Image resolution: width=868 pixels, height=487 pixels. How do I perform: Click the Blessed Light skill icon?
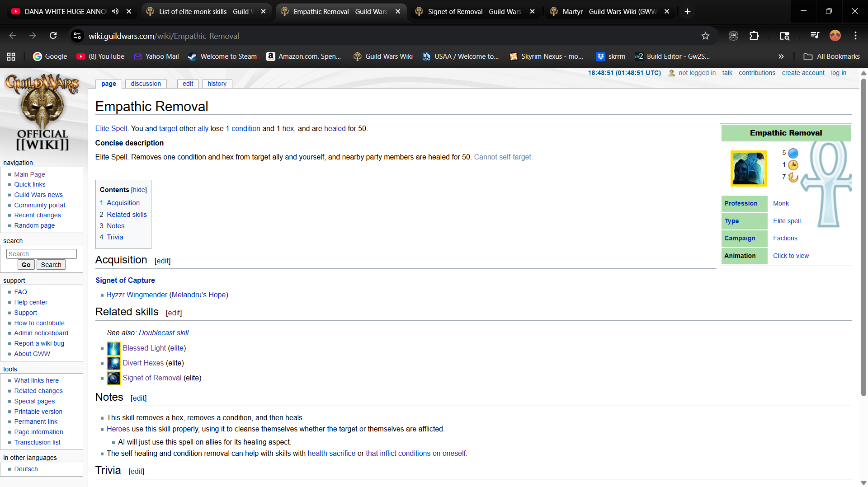coord(113,348)
